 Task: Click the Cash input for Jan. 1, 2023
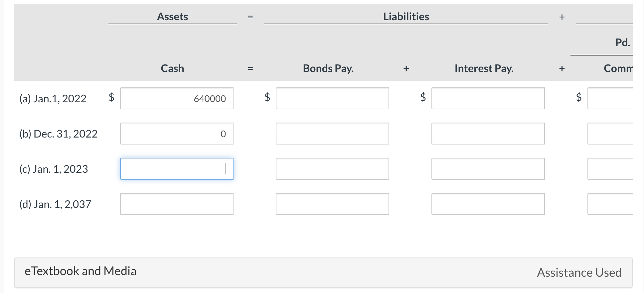coord(176,169)
